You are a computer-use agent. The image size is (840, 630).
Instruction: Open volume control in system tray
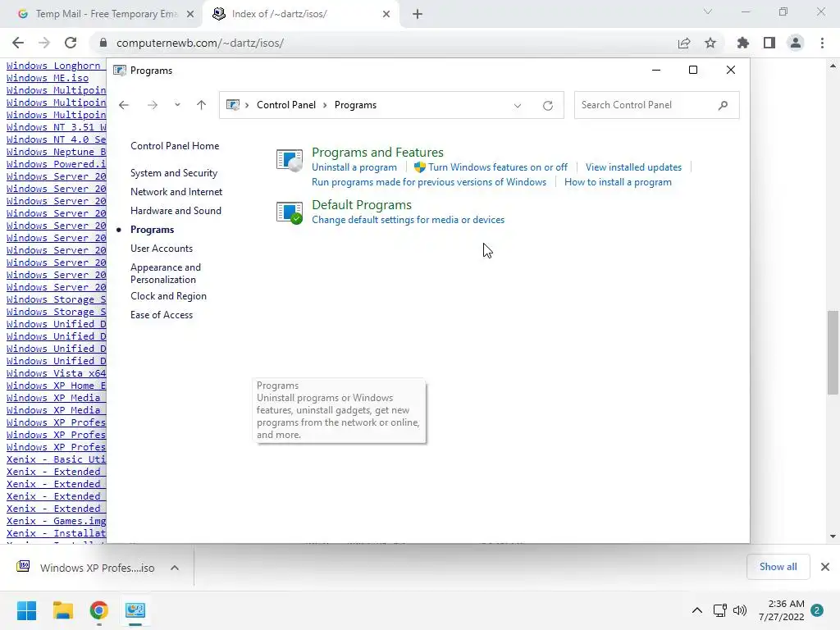click(740, 610)
